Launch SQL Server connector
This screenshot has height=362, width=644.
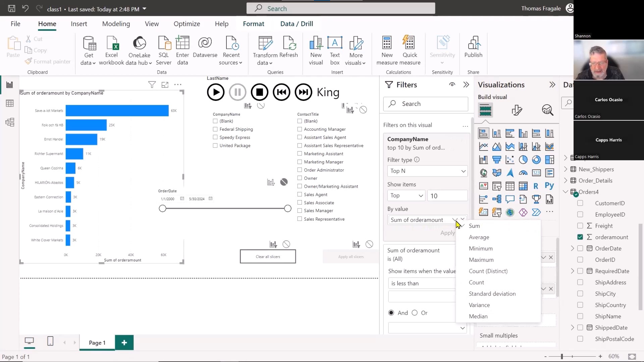tap(164, 50)
